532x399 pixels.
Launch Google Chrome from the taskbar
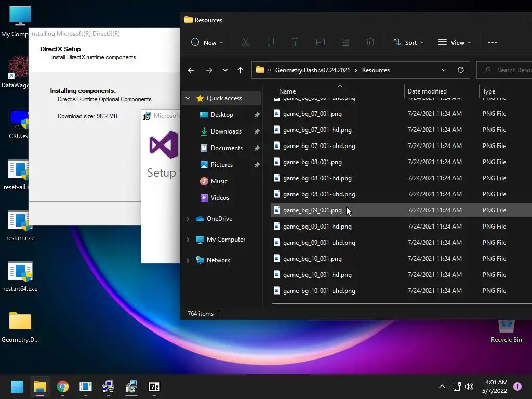pyautogui.click(x=63, y=387)
